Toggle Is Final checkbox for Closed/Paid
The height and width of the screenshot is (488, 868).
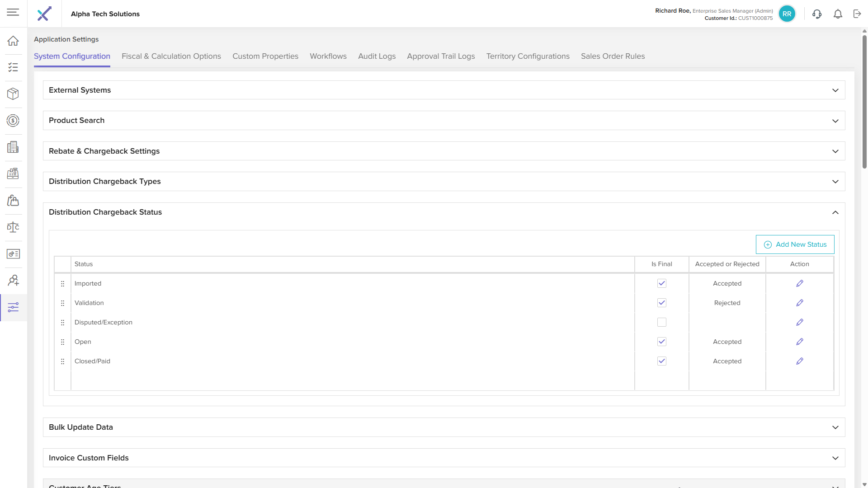click(x=661, y=361)
